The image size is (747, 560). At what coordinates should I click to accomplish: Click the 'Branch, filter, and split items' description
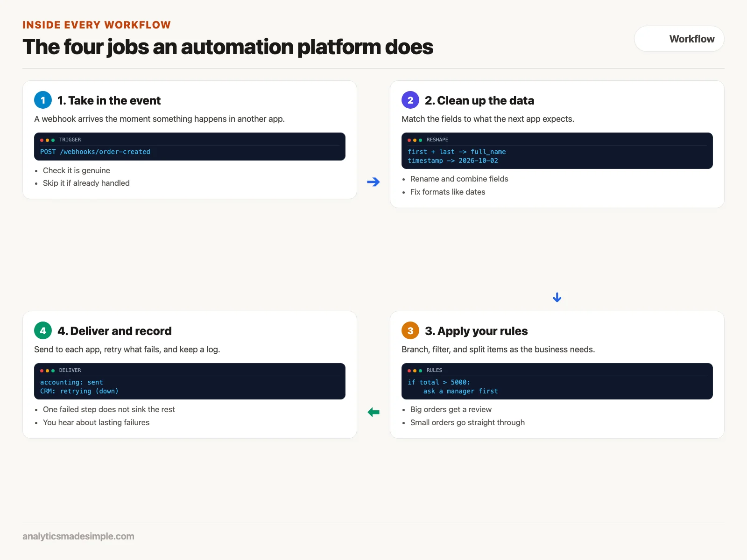(498, 350)
